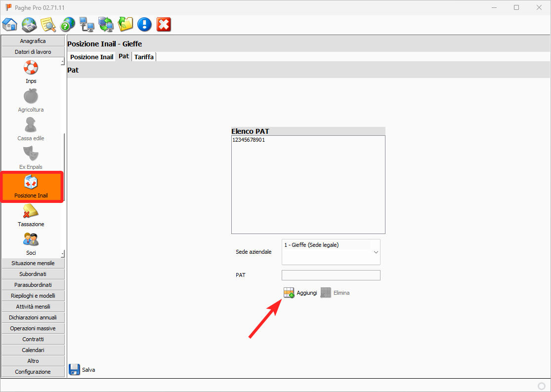The image size is (551, 392).
Task: Click the Salva save button
Action: point(82,369)
